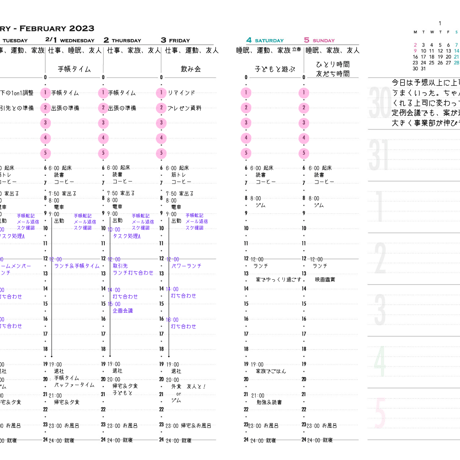Click pink circle 4 in Thursday column

pos(103,138)
